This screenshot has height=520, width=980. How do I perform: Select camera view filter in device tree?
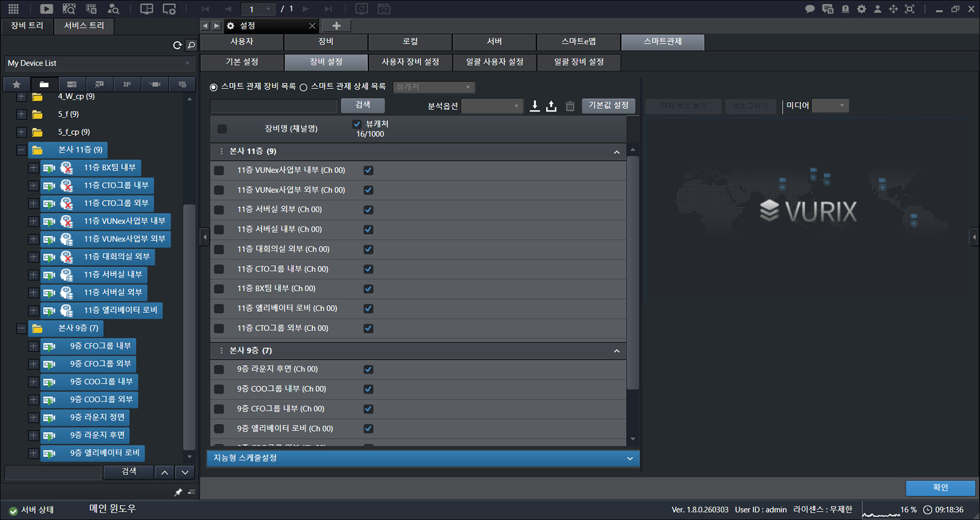click(x=155, y=84)
